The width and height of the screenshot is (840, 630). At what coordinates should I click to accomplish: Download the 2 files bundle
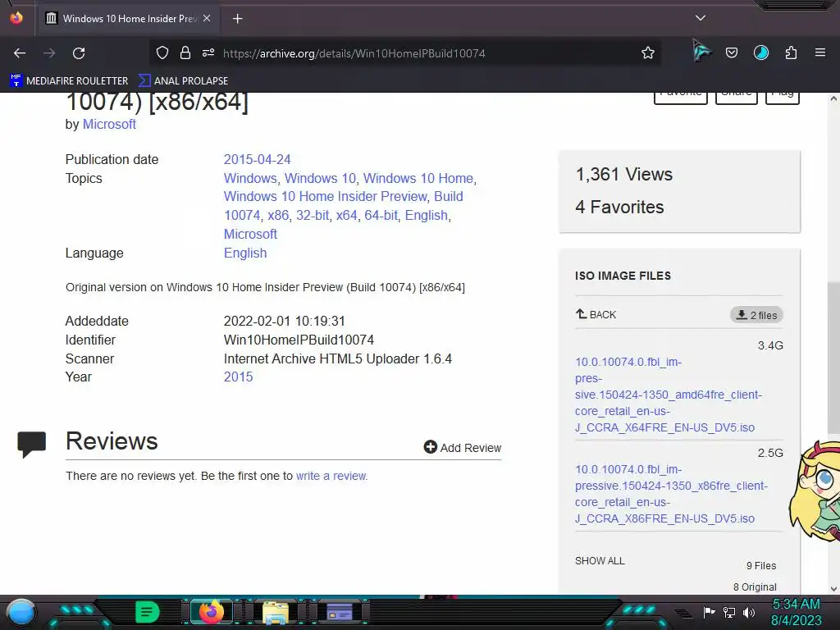[756, 315]
